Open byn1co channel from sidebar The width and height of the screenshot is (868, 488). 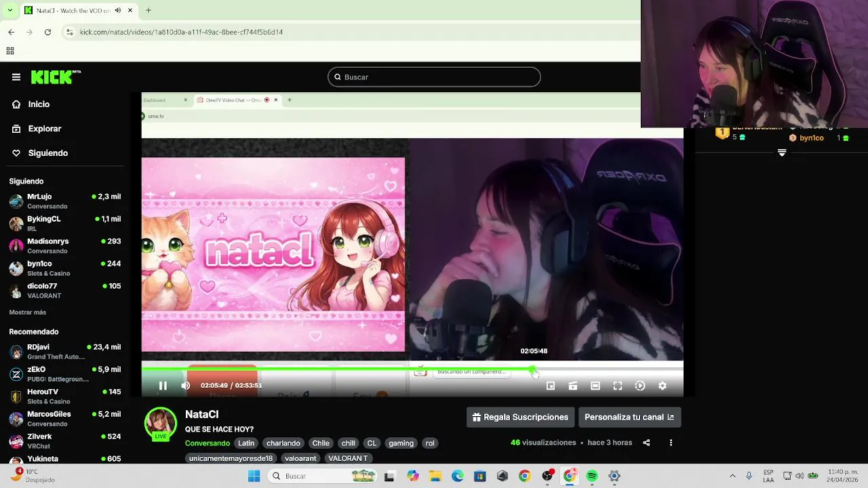[x=65, y=268]
